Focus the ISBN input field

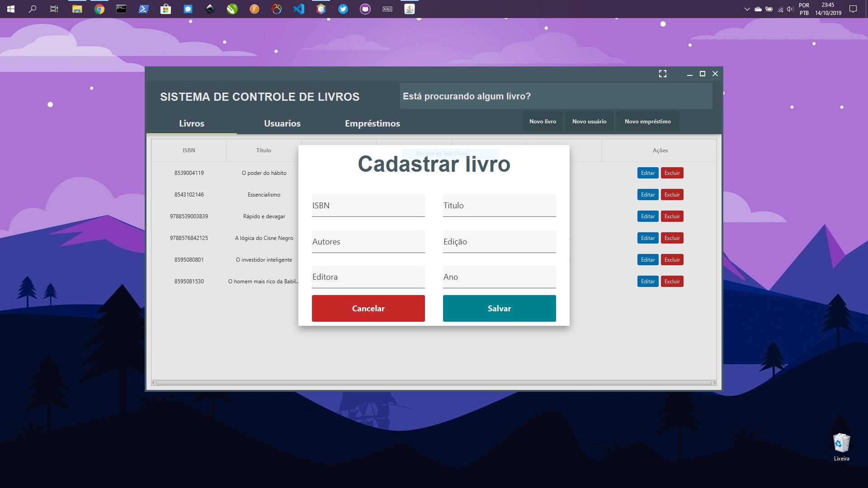(x=368, y=206)
